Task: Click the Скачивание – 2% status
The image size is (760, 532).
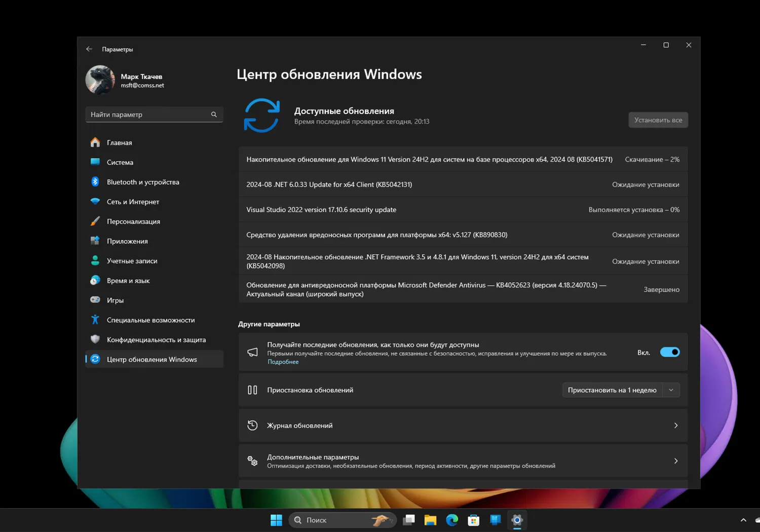Action: tap(652, 160)
